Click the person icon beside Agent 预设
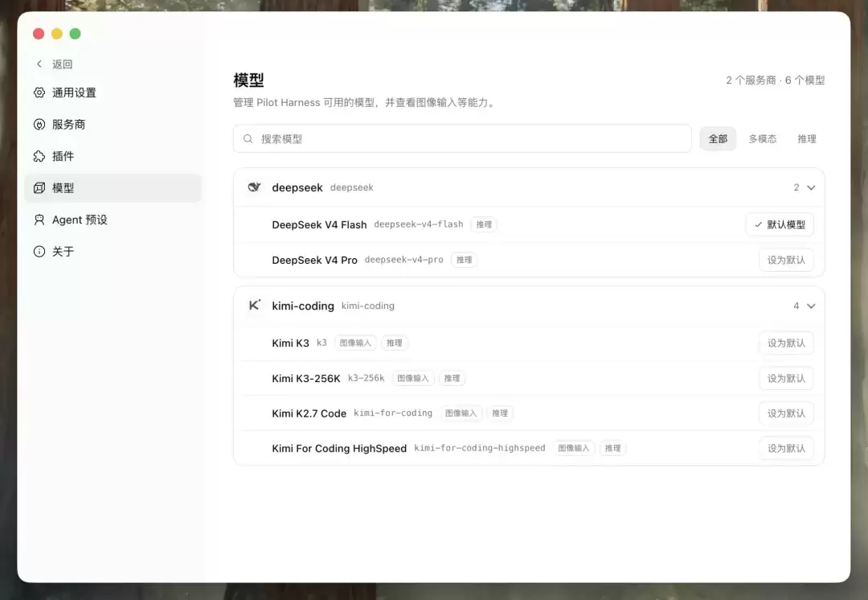868x600 pixels. coord(39,220)
